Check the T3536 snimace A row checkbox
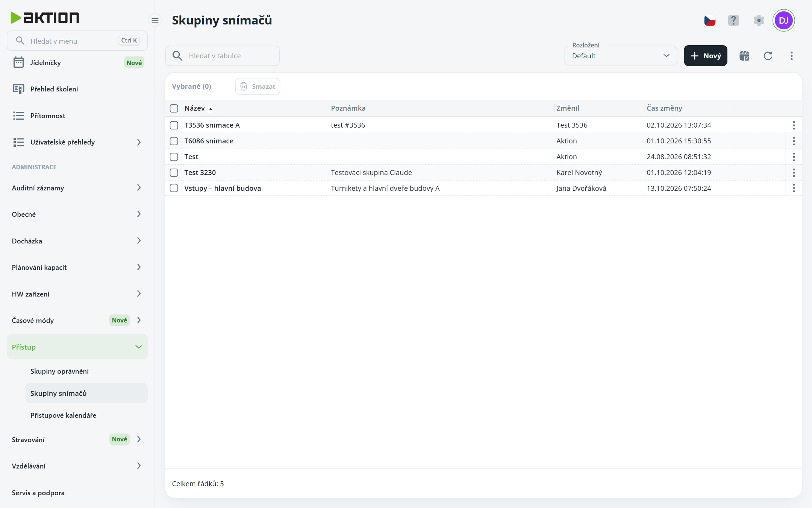 coord(174,125)
